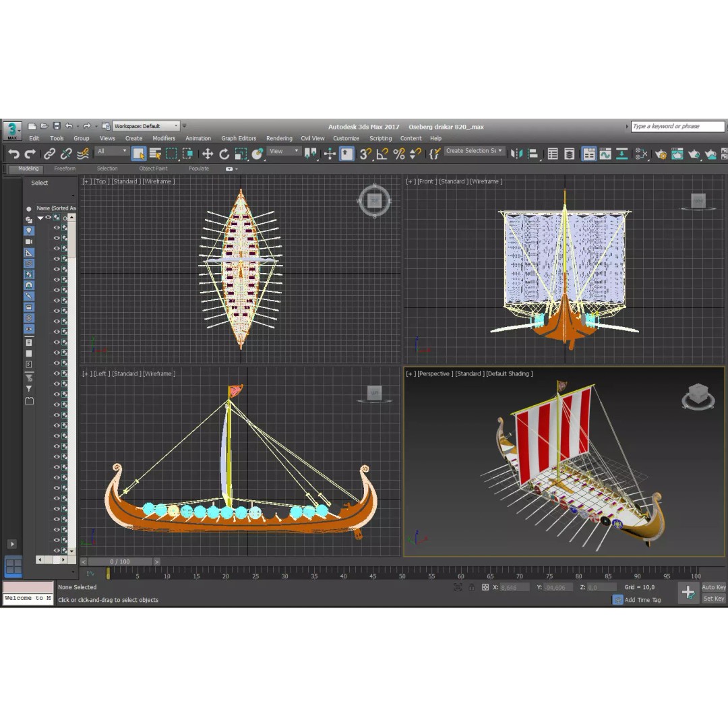The height and width of the screenshot is (728, 728).
Task: Open the View reference coordinate system dropdown
Action: pyautogui.click(x=283, y=151)
